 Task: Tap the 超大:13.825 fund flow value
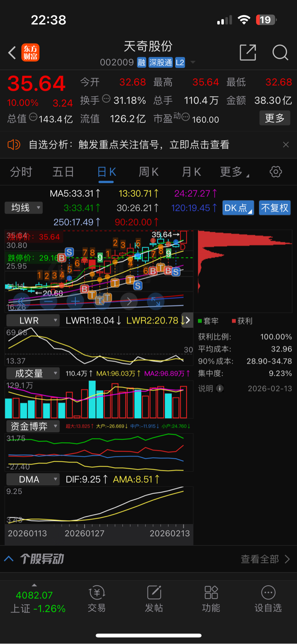80,426
